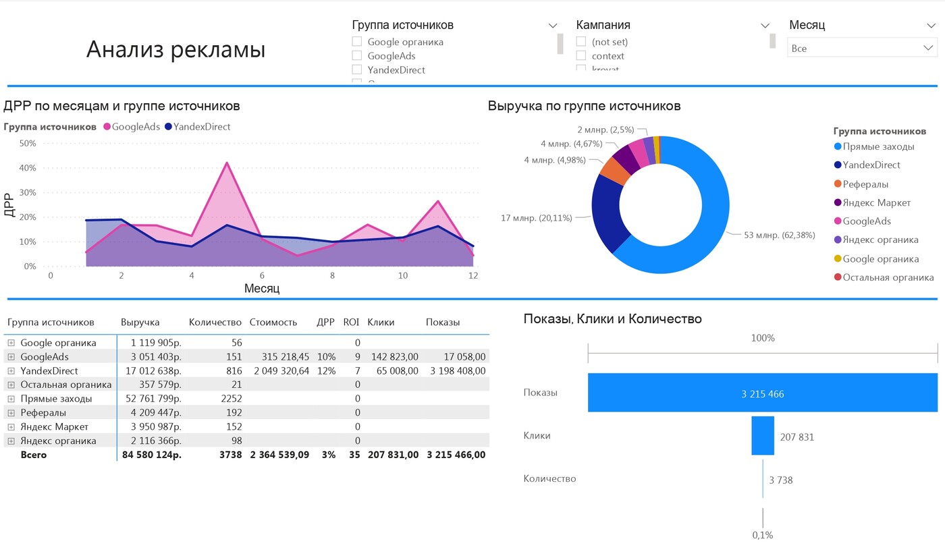945x560 pixels.
Task: Click the GoogleAds legend marker in line chart
Action: 107,127
